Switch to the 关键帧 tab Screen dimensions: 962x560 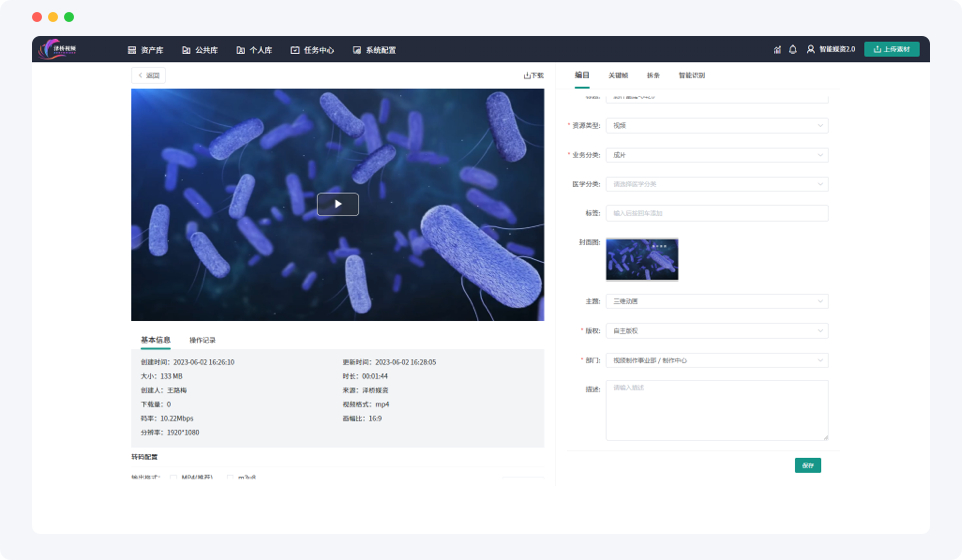pos(618,75)
